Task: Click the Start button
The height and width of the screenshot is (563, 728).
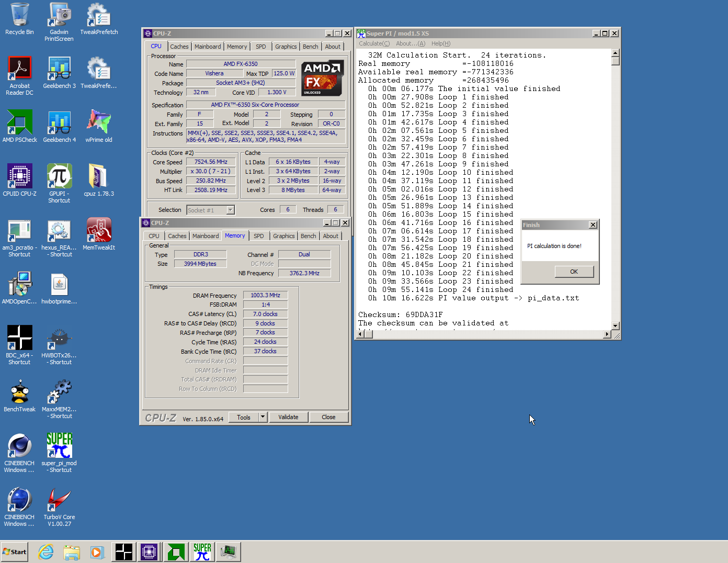Action: 15,552
